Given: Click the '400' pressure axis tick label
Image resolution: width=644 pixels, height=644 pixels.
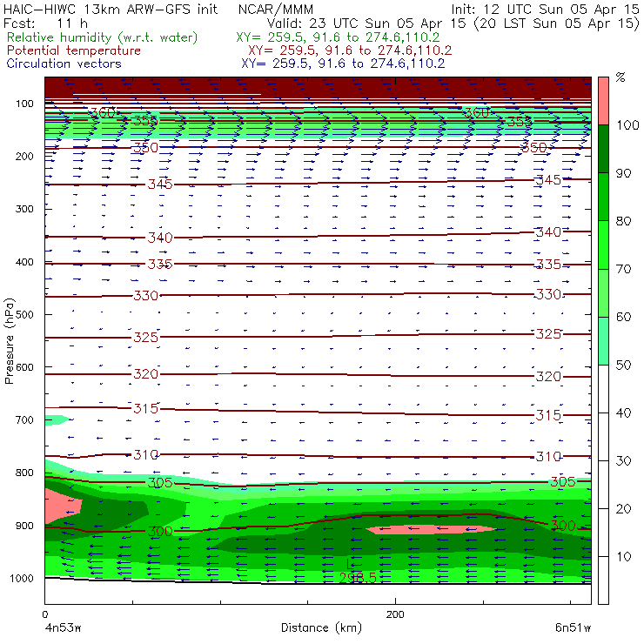Looking at the screenshot, I should pos(24,262).
